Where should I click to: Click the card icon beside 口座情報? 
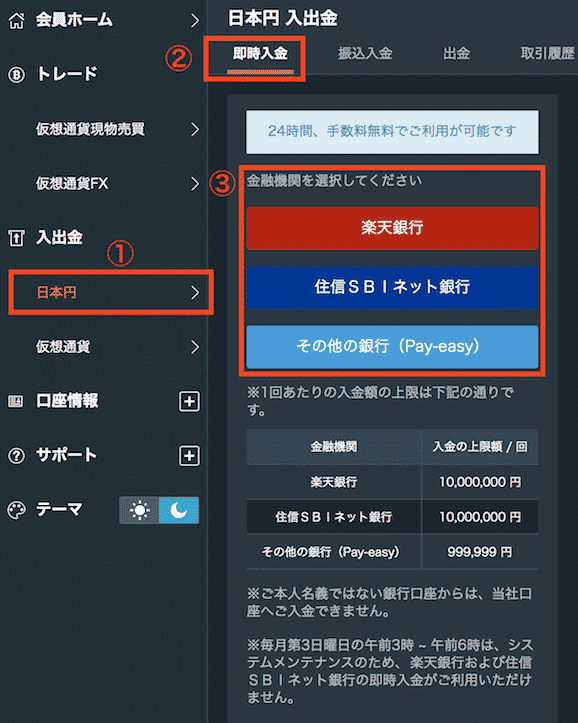[x=16, y=401]
